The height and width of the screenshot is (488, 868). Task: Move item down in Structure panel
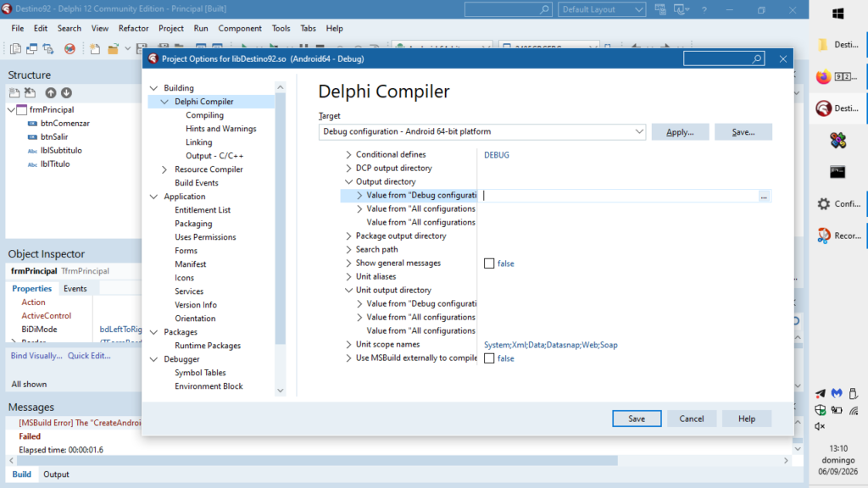click(66, 93)
